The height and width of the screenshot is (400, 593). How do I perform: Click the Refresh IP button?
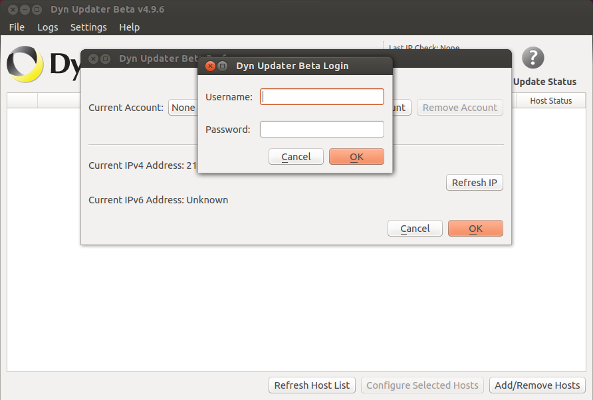pos(474,183)
